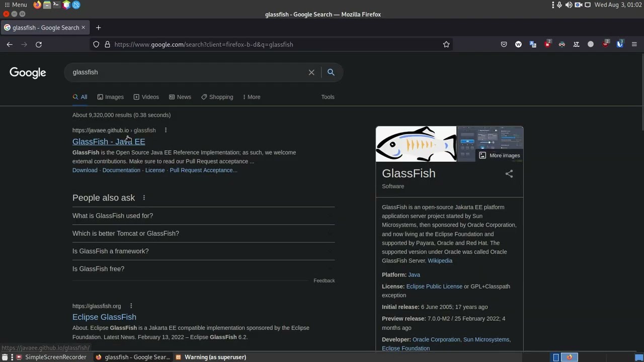
Task: Open the LanguageTool LT extension
Action: 577,44
